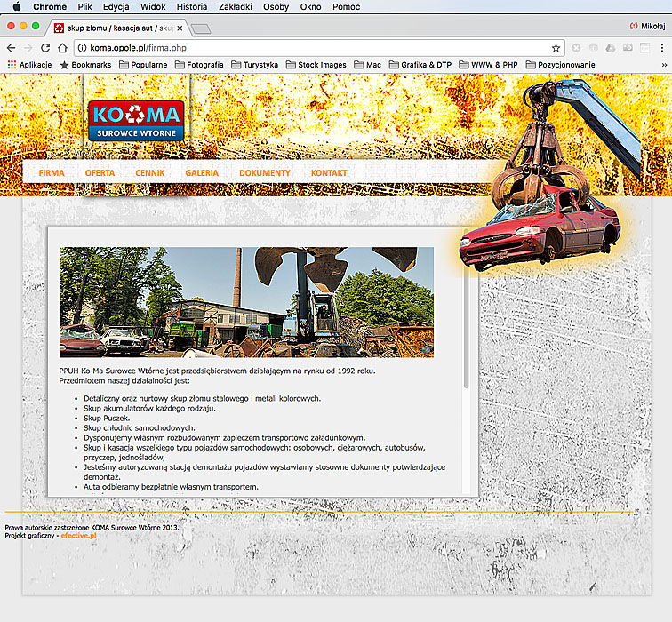
Task: Click the text 'Skup Puszek.'
Action: click(107, 419)
